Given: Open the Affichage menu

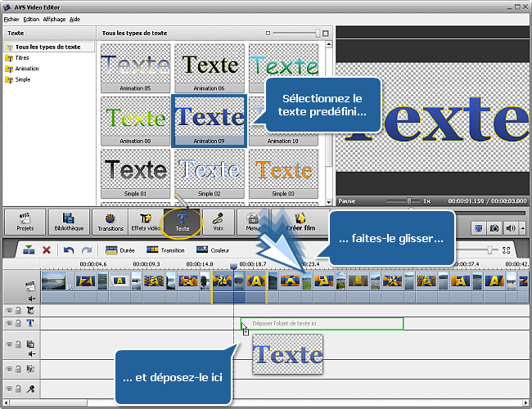Looking at the screenshot, I should click(55, 18).
